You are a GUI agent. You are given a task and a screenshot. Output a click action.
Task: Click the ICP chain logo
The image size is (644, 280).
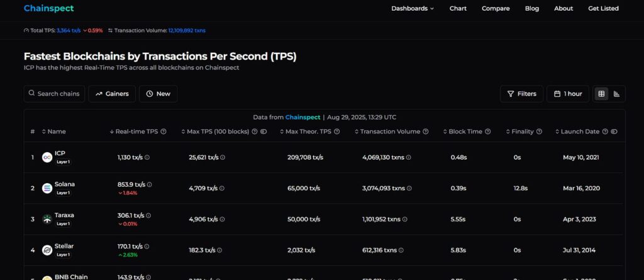click(x=47, y=157)
